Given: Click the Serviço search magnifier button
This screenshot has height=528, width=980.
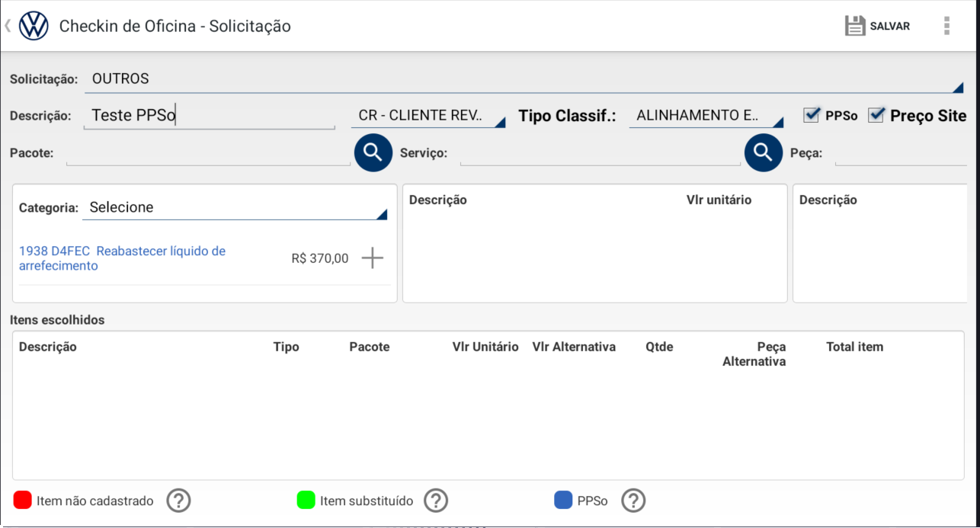Looking at the screenshot, I should pyautogui.click(x=763, y=152).
